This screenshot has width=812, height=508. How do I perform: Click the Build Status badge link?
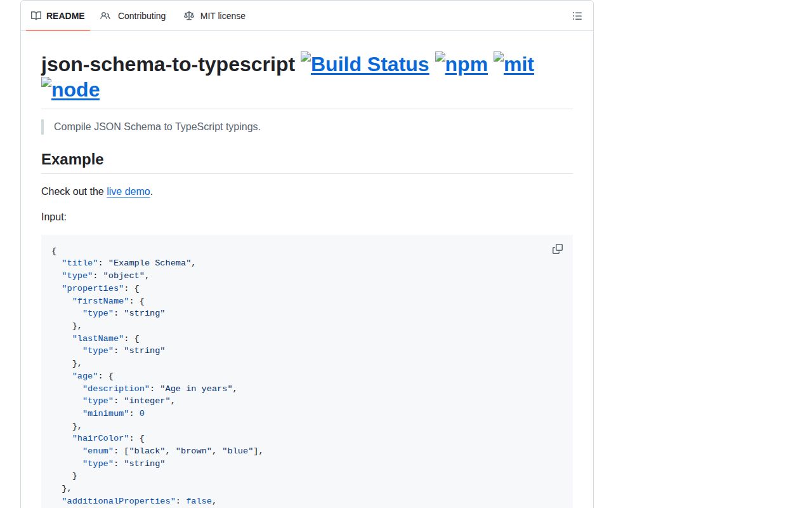point(365,64)
